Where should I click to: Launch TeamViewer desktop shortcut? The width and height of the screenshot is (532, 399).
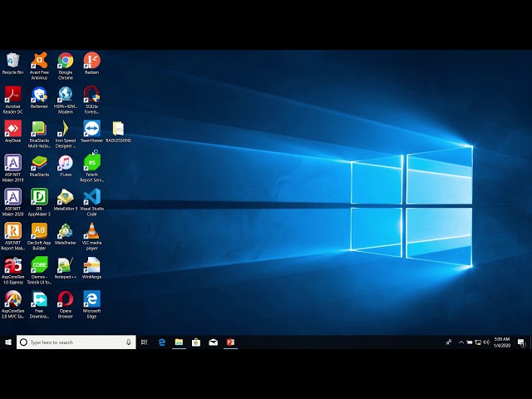pos(91,131)
